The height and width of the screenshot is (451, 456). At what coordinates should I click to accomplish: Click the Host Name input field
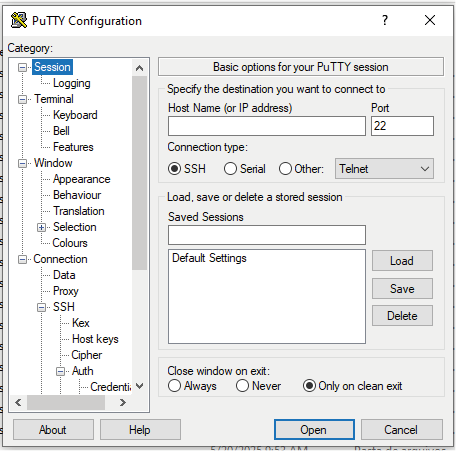pos(267,126)
